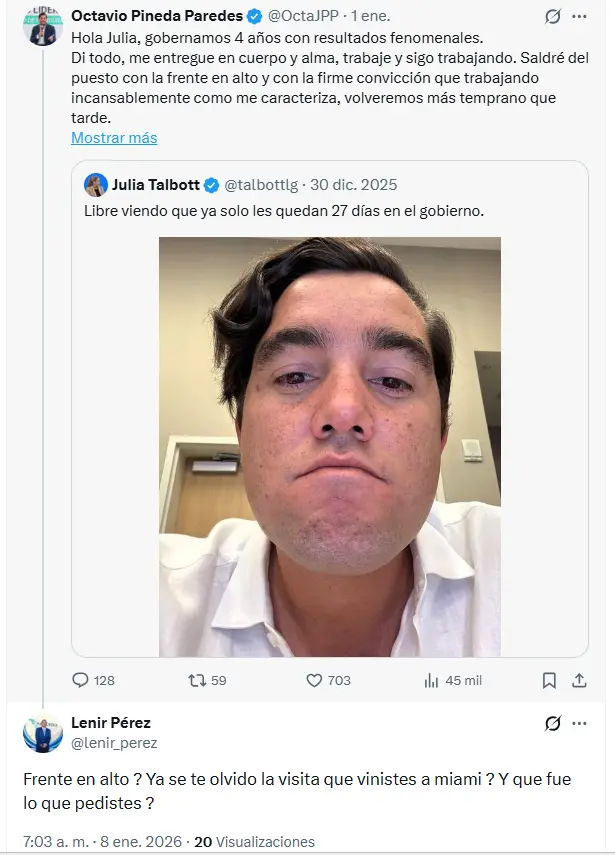Click the 1 ene. tweet date
The image size is (615, 855).
371,16
